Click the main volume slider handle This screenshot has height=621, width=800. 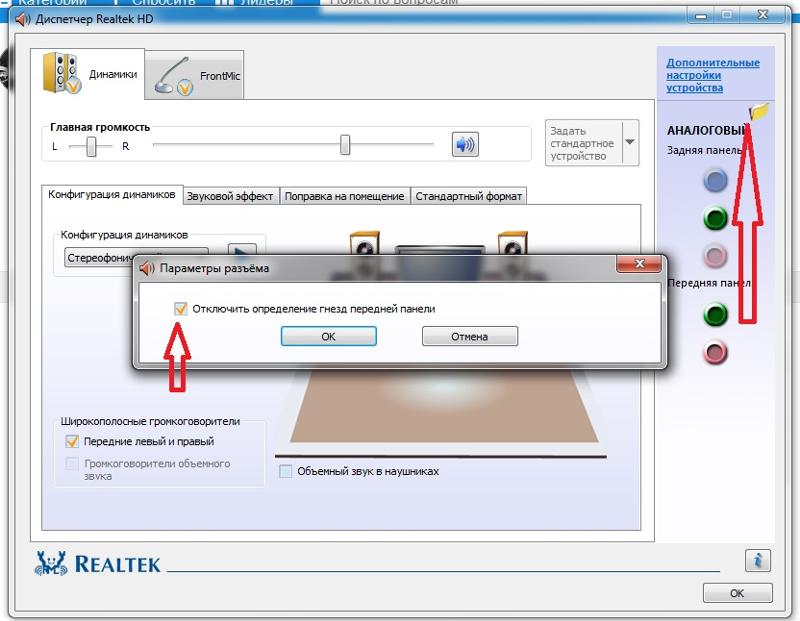coord(345,144)
